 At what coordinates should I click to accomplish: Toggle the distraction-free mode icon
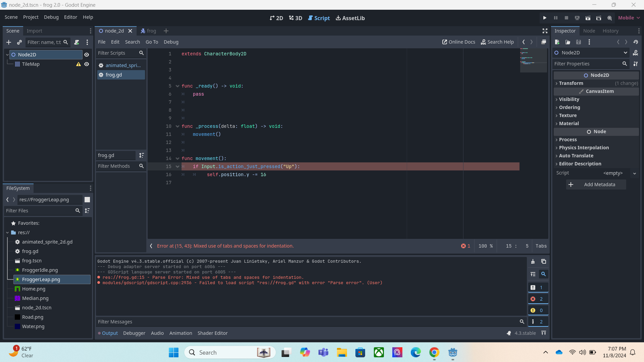(x=545, y=31)
